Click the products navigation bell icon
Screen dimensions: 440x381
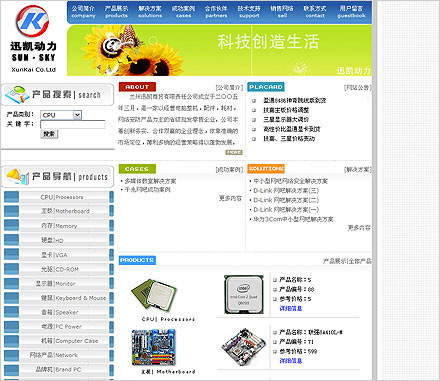[x=16, y=176]
